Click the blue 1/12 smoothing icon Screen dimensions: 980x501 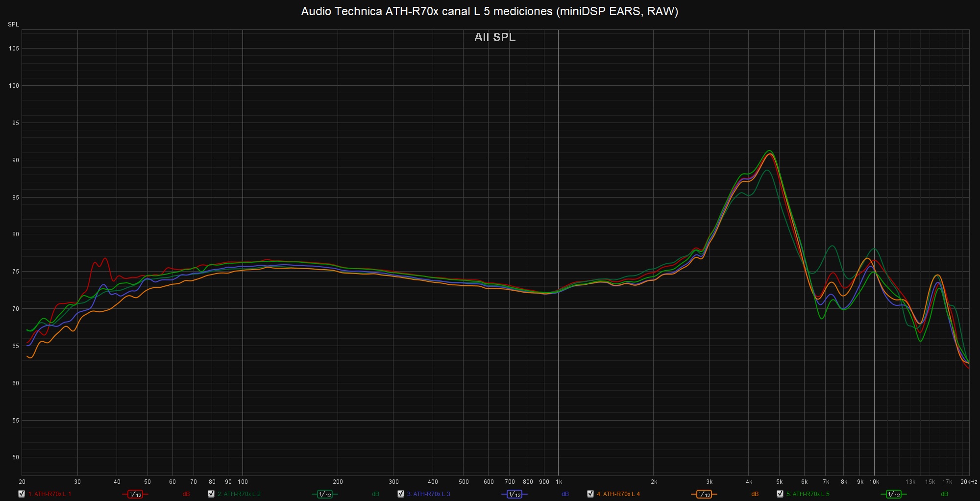pos(514,494)
